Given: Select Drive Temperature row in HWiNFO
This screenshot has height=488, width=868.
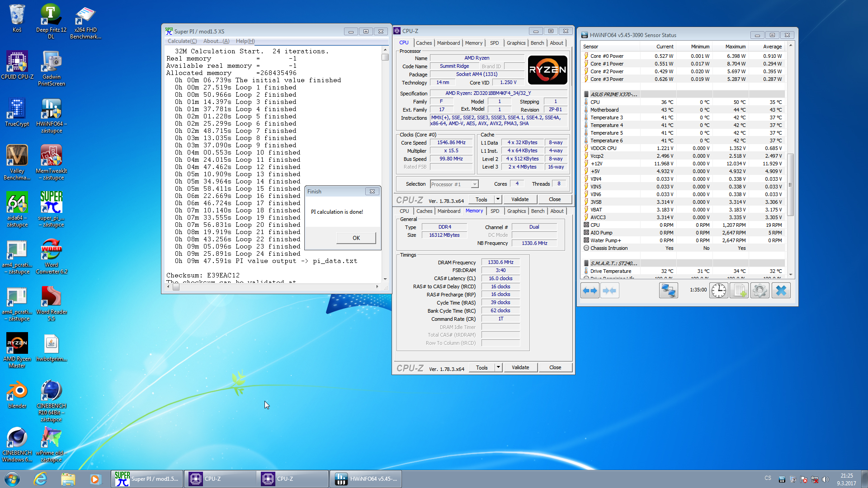Looking at the screenshot, I should [x=683, y=271].
